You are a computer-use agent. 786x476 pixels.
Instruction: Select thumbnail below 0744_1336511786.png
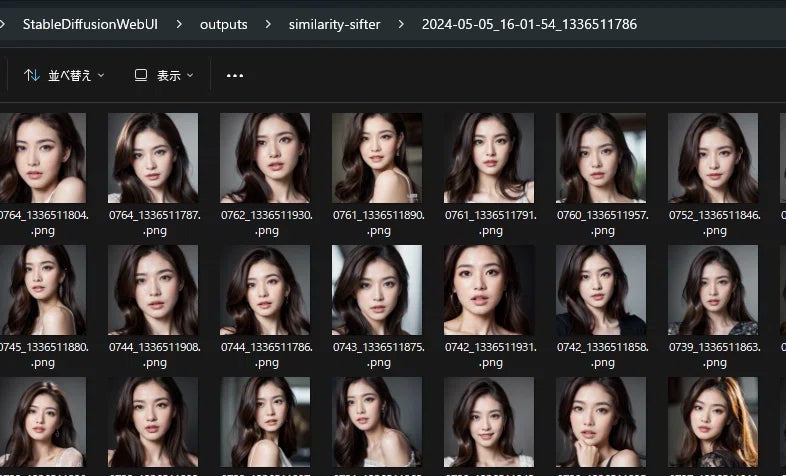point(265,422)
